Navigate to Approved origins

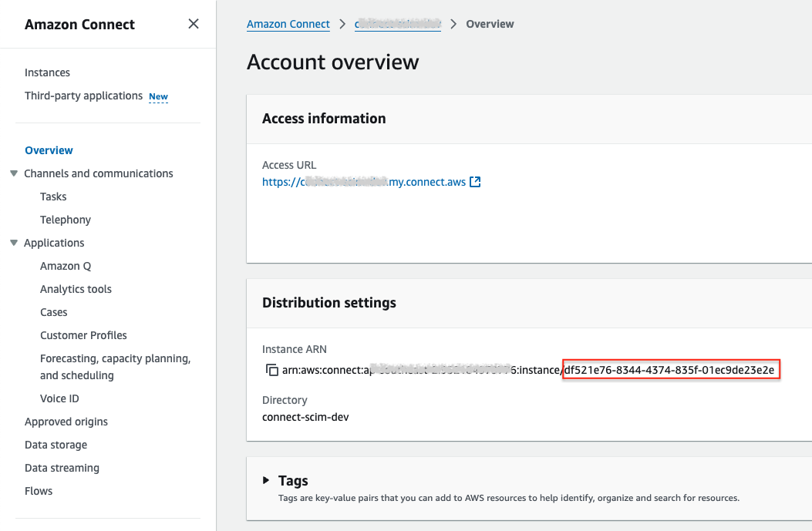pyautogui.click(x=66, y=422)
